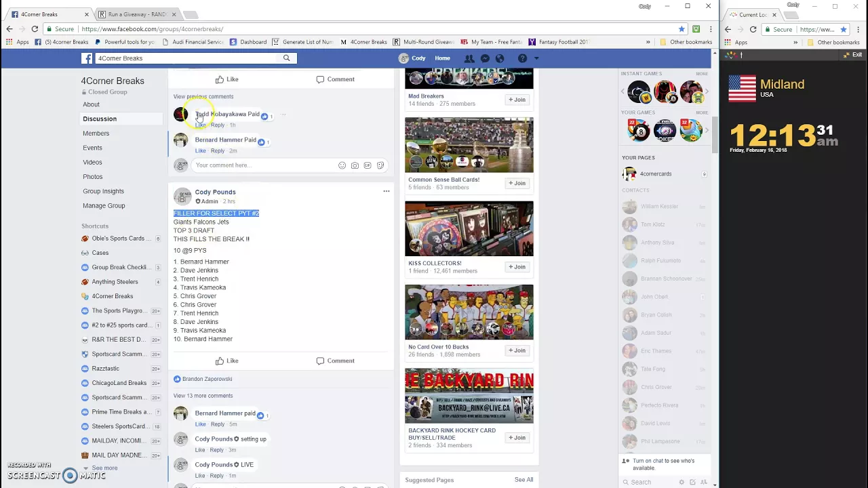The height and width of the screenshot is (488, 868).
Task: Click the search magnifier in Facebook search bar
Action: tap(287, 58)
